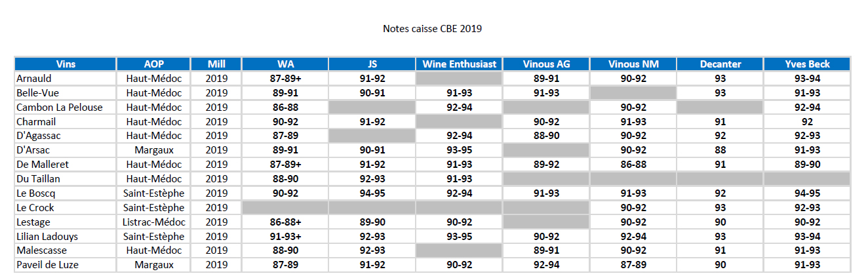Select the Mill column header
This screenshot has height=280, width=868.
click(x=216, y=64)
